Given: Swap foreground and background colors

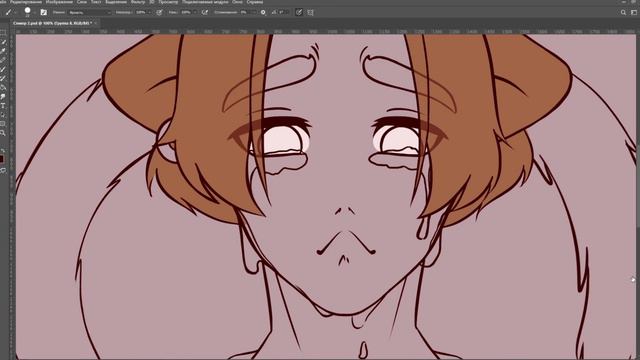Looking at the screenshot, I should [3, 151].
